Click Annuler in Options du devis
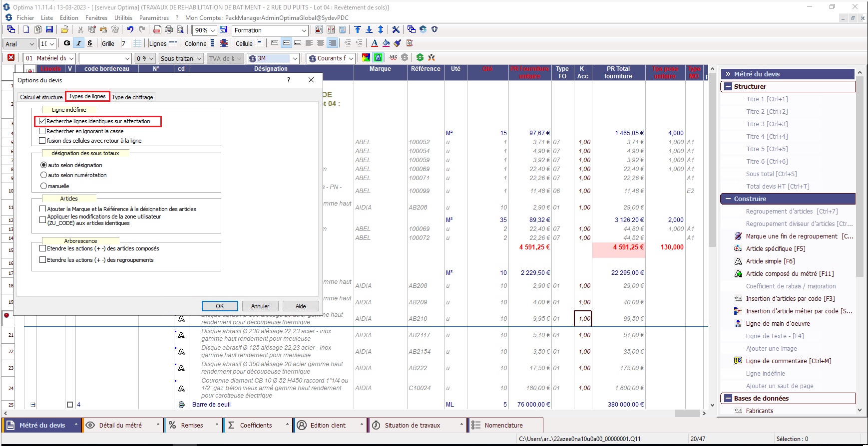Image resolution: width=868 pixels, height=446 pixels. [x=260, y=306]
